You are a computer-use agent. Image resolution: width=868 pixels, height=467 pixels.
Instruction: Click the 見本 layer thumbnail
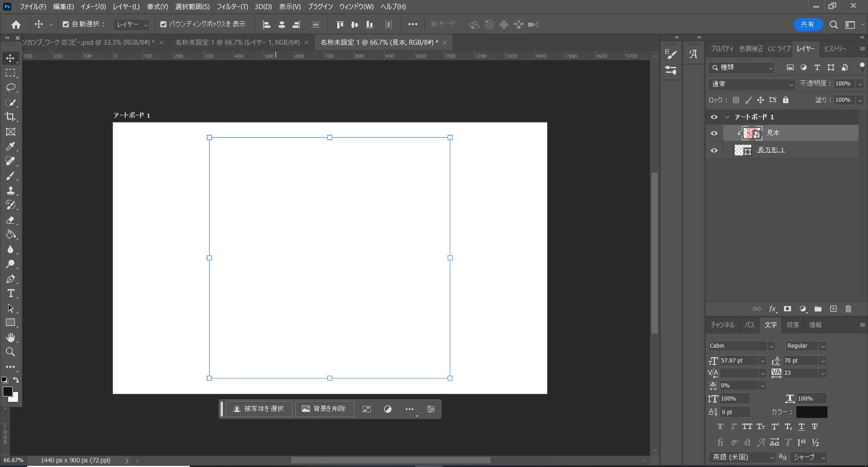tap(752, 133)
